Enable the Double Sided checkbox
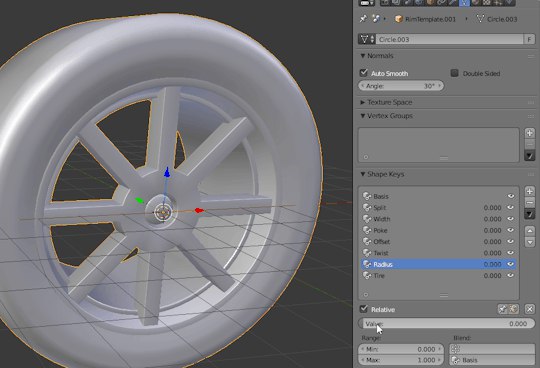Viewport: 540px width, 368px height. pyautogui.click(x=455, y=73)
